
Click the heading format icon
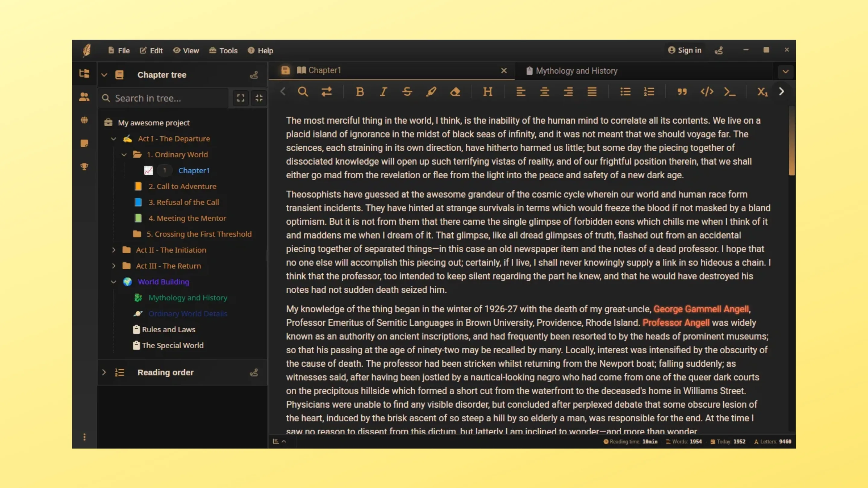click(488, 92)
